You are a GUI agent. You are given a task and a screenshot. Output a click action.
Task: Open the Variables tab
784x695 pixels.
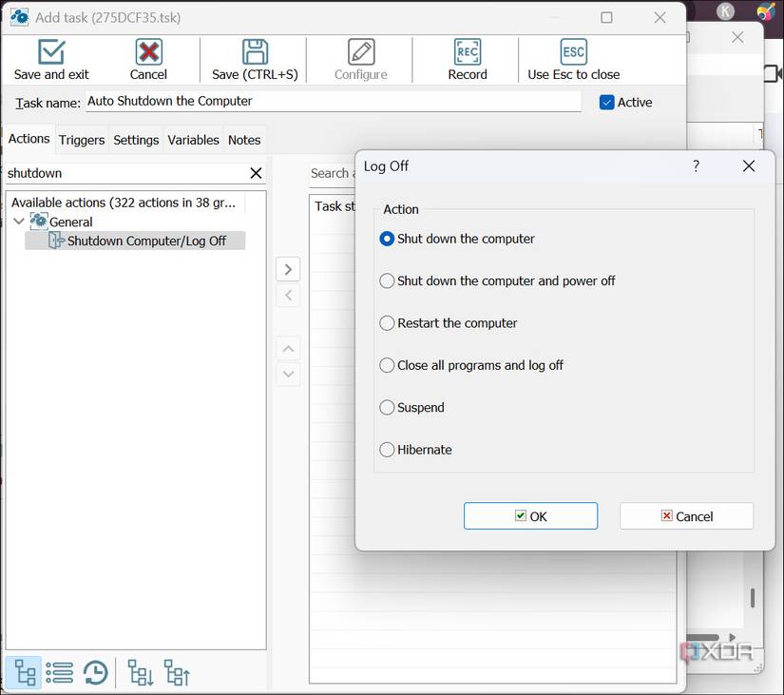tap(193, 140)
